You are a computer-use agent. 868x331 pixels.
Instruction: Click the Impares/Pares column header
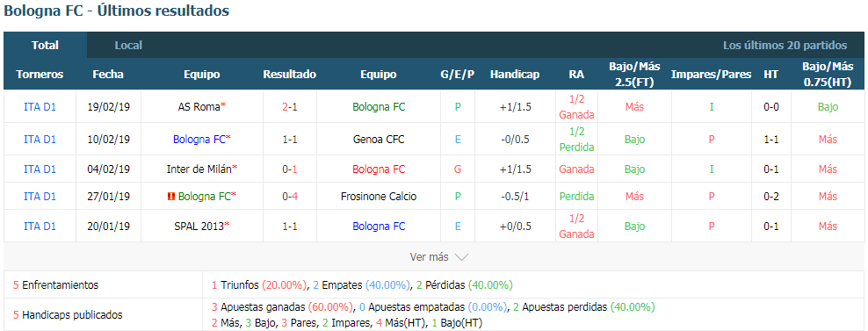tap(712, 74)
